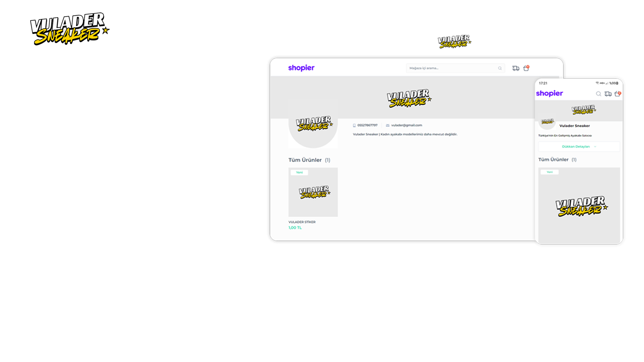
Task: Tap the Türkiye'nin En Gelişmiş Ayakkabı Satıcısı tagline
Action: (x=565, y=136)
